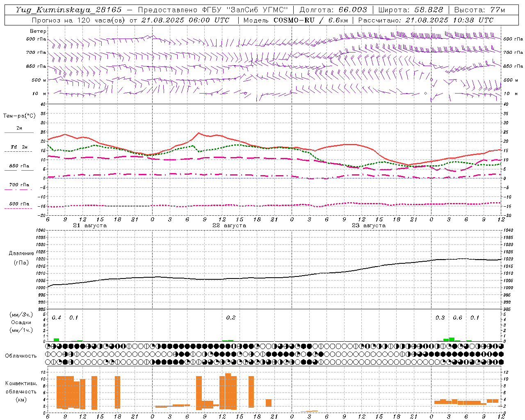The width and height of the screenshot is (525, 420).
Task: Click the tallest green precipitation bar below 0.6
Action: coord(452,339)
